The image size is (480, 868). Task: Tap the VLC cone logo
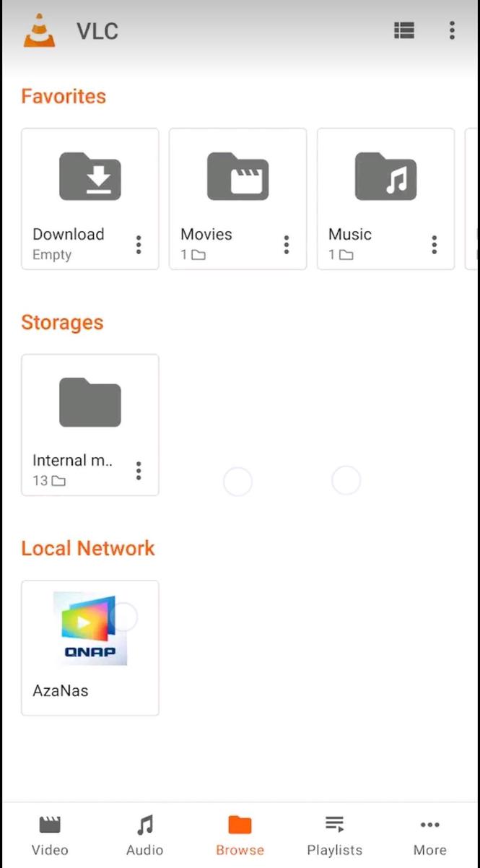[39, 30]
